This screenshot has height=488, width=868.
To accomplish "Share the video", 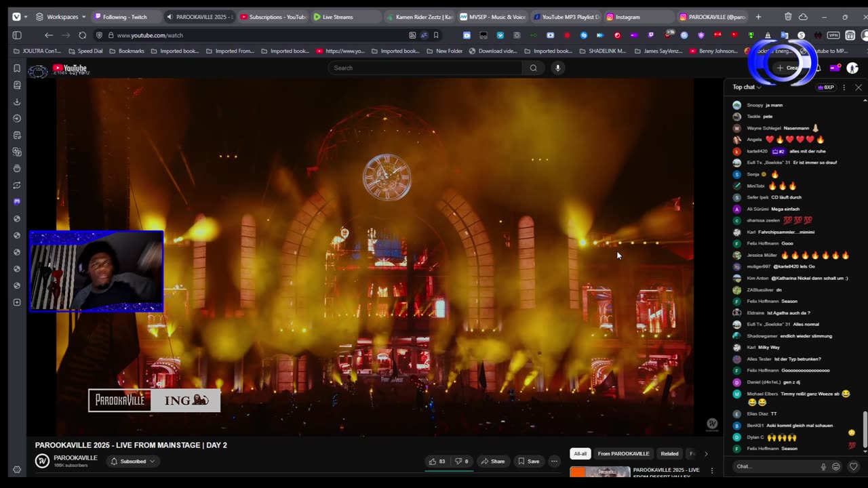I will [x=493, y=462].
